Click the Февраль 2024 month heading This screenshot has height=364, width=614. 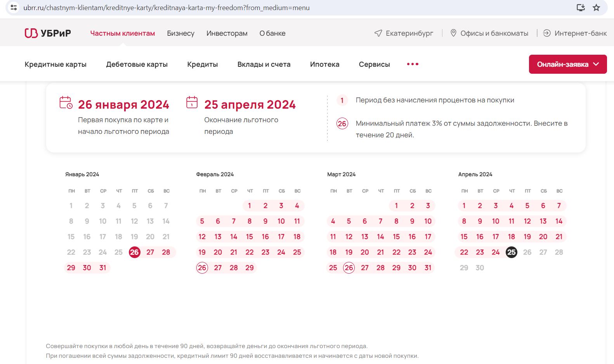[215, 174]
